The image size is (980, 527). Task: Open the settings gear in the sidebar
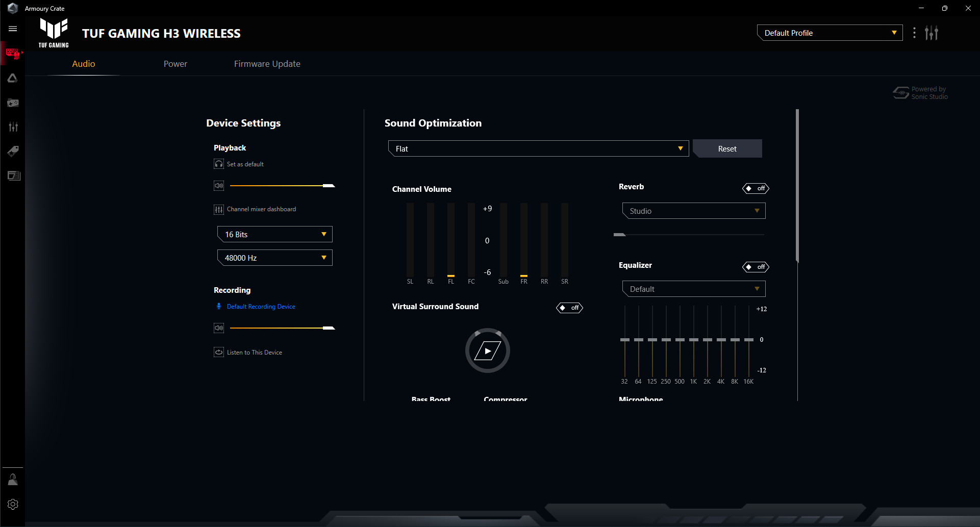pos(13,504)
